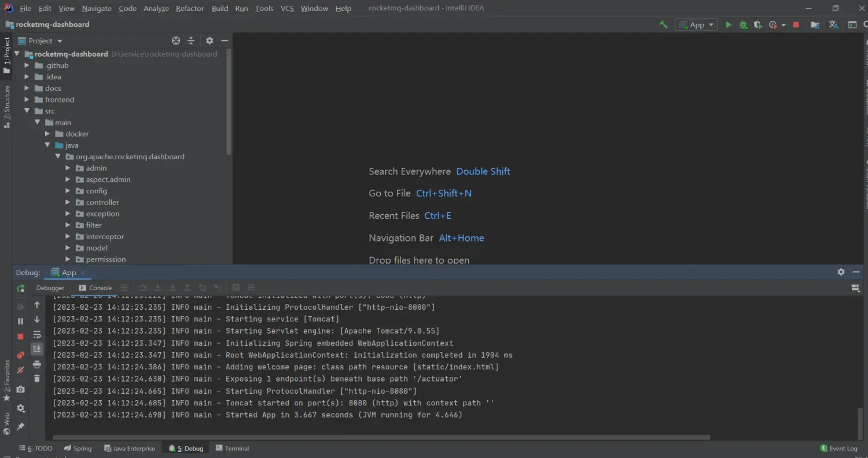
Task: Expand the frontend folder
Action: pyautogui.click(x=27, y=100)
